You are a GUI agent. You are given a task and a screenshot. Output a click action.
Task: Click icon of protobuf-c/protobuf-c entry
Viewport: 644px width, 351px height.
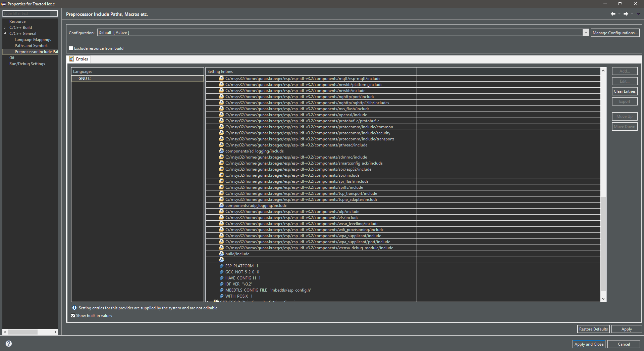(x=221, y=121)
